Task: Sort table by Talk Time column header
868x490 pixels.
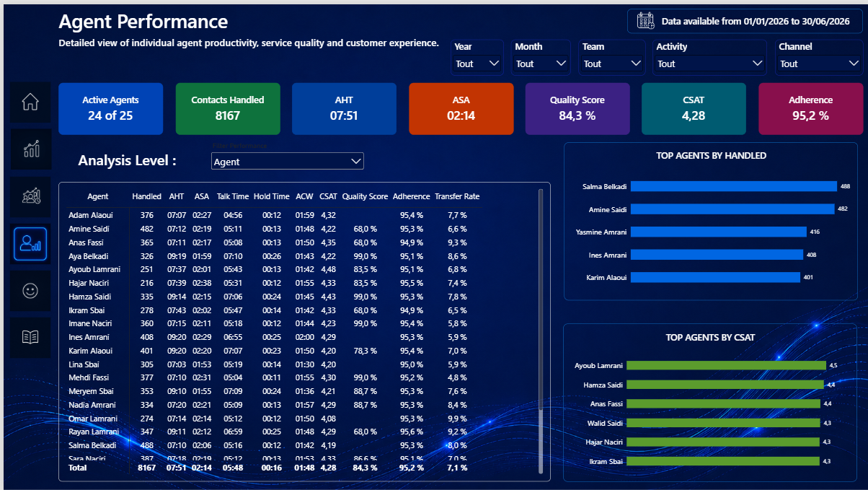Action: point(233,196)
